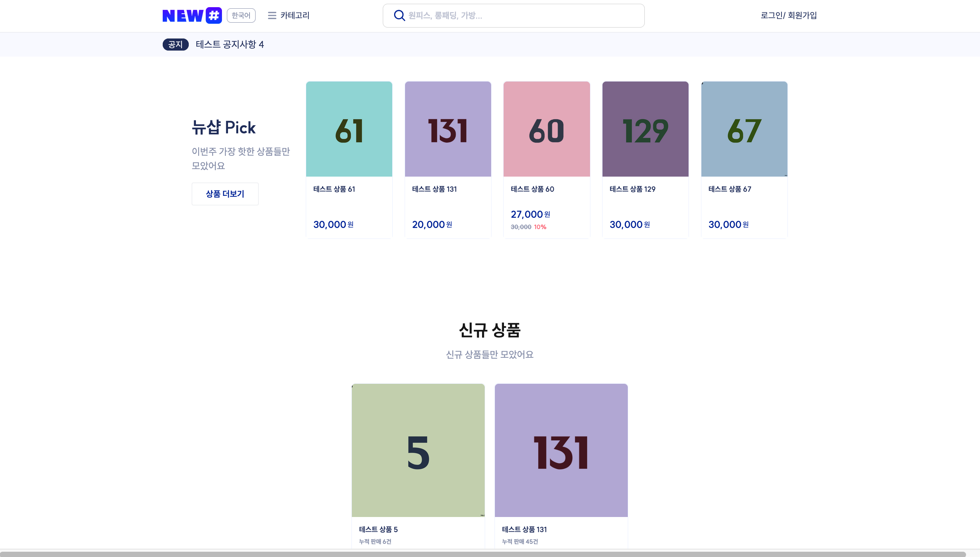
Task: Click the search magnifier icon
Action: click(399, 15)
